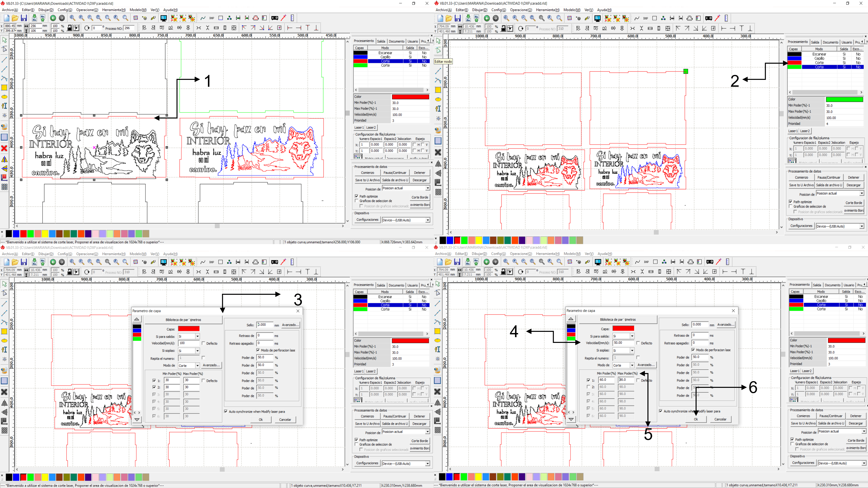The height and width of the screenshot is (488, 868).
Task: Click the Max Poder field showing 90.0
Action: click(626, 380)
